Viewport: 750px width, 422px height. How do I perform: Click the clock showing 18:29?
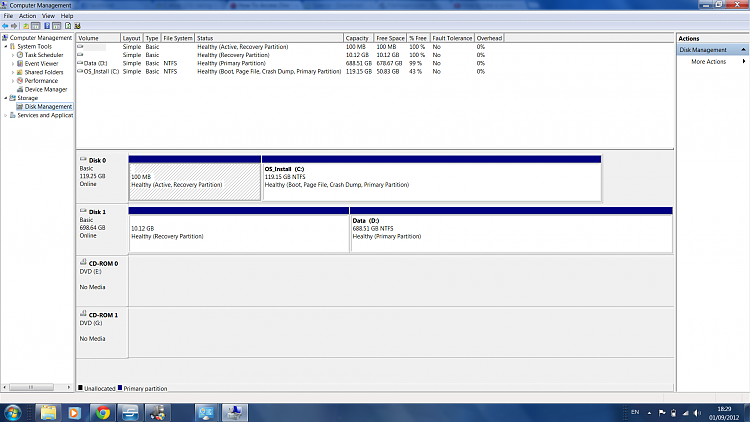point(724,409)
